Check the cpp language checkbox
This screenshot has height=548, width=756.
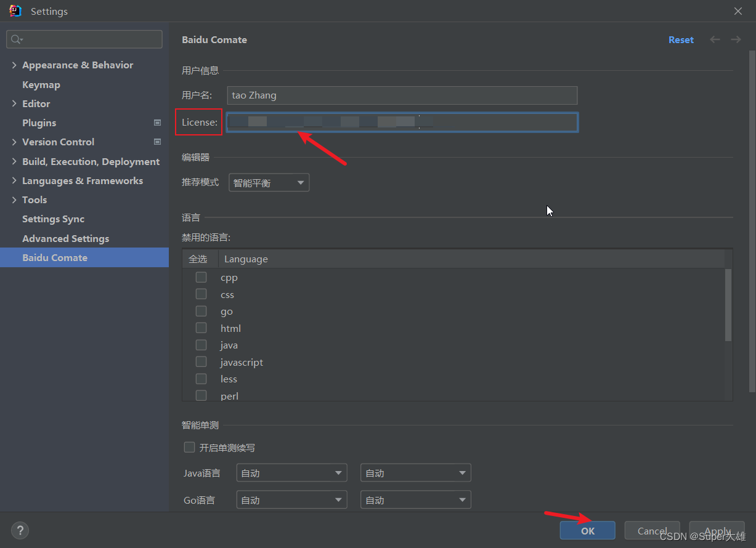click(x=201, y=277)
